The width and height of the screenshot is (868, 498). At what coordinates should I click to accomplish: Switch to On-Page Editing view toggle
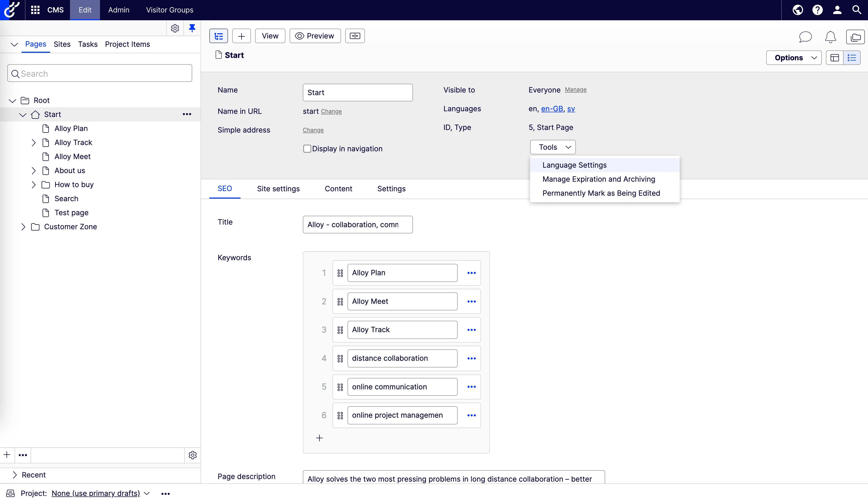[x=835, y=58]
